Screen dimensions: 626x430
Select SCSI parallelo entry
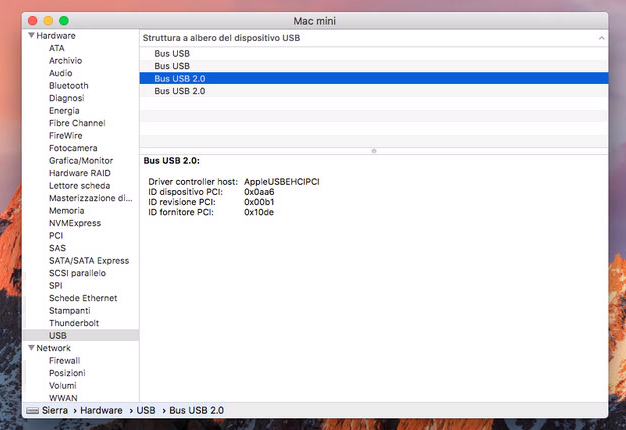tap(77, 273)
